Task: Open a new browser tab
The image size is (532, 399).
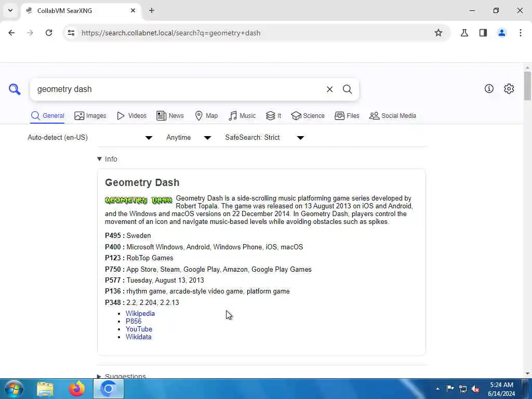Action: [152, 10]
